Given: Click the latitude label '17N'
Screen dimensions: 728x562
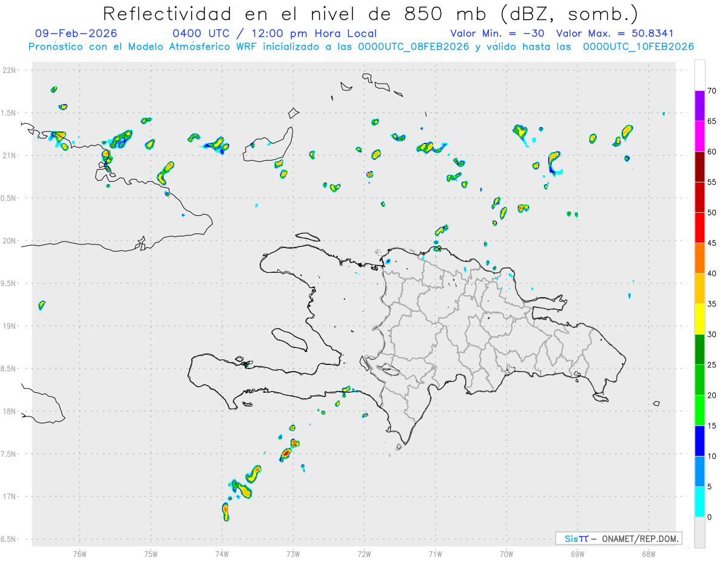Looking at the screenshot, I should click(x=9, y=497).
